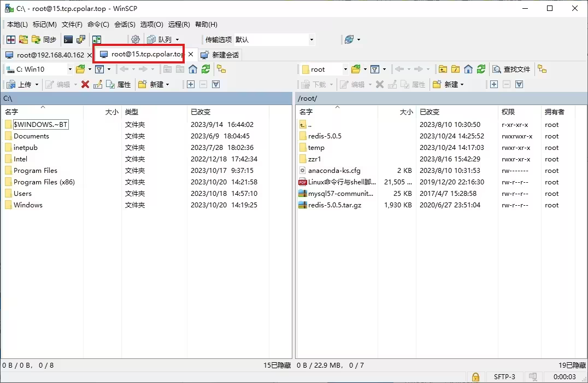
Task: Open the 命令(C) menu
Action: pyautogui.click(x=98, y=25)
